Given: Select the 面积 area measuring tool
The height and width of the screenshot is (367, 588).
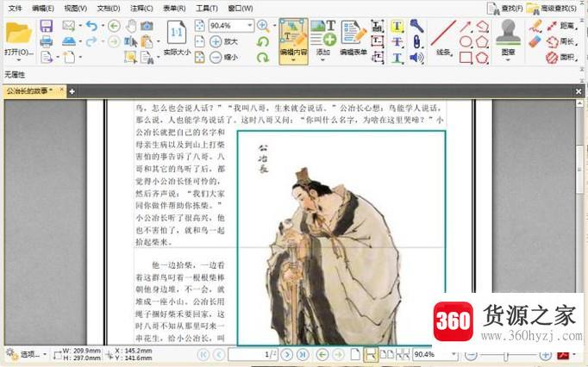Looking at the screenshot, I should coord(561,58).
